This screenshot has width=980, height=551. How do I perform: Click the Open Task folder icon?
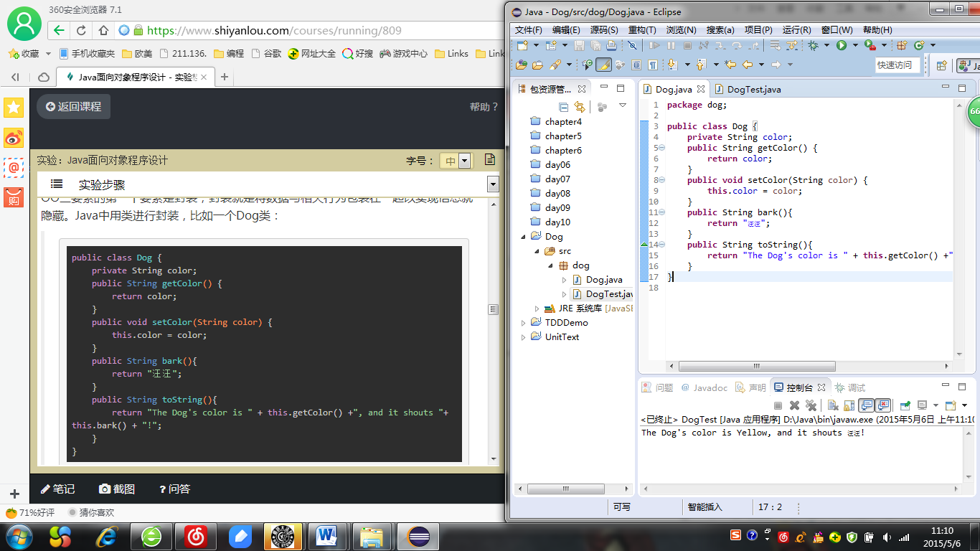[x=537, y=65]
